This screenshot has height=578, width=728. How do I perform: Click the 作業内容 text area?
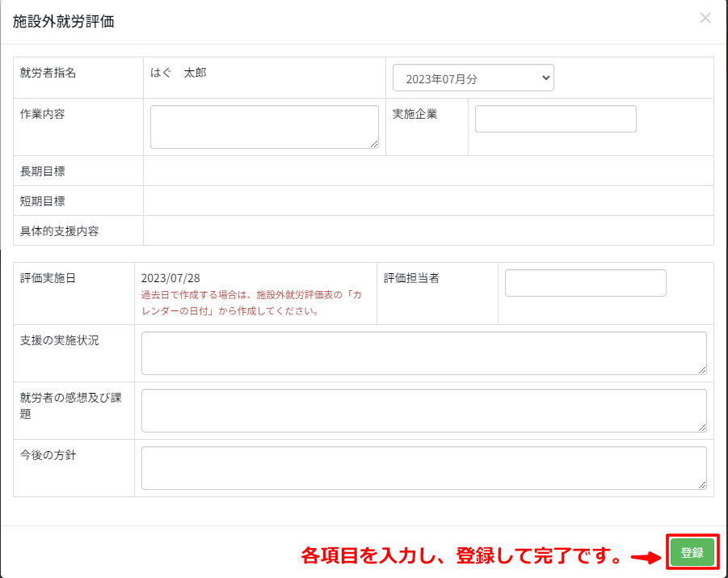263,127
